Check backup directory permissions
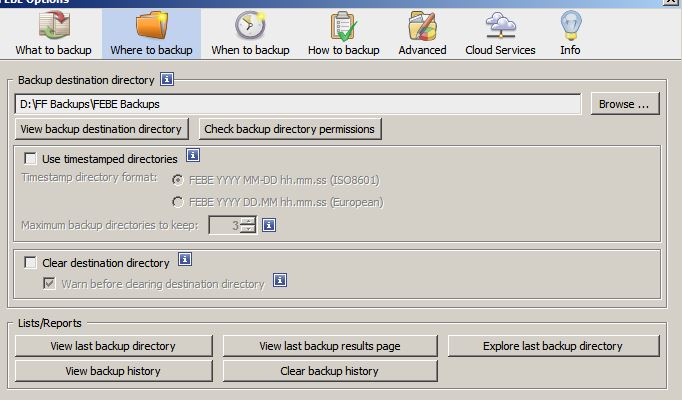682x400 pixels. pyautogui.click(x=290, y=129)
